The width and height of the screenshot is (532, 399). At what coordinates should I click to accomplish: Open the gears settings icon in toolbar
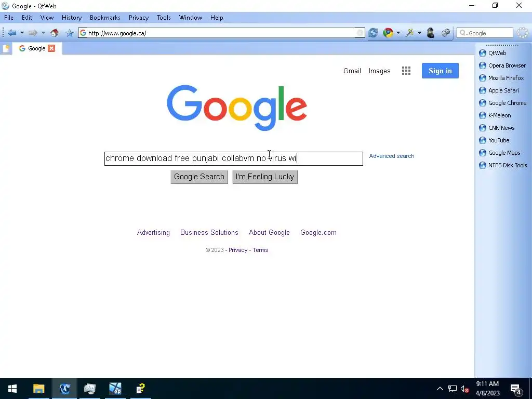(445, 33)
